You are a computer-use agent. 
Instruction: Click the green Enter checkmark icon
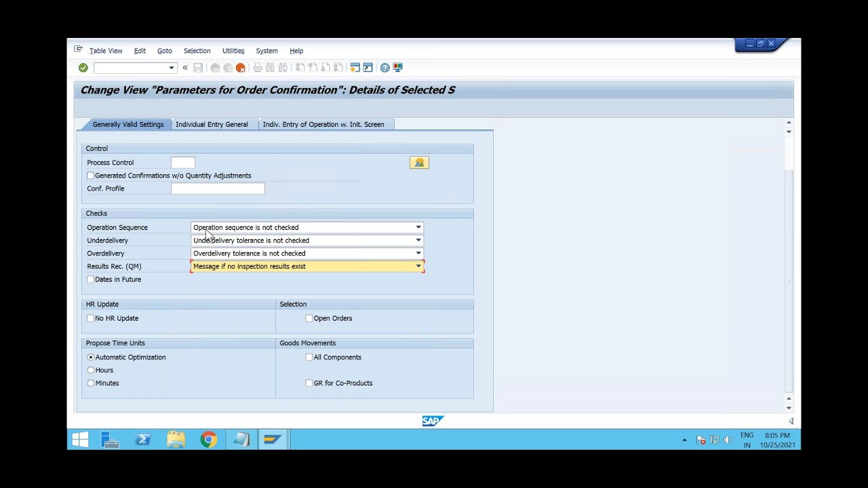coord(83,68)
